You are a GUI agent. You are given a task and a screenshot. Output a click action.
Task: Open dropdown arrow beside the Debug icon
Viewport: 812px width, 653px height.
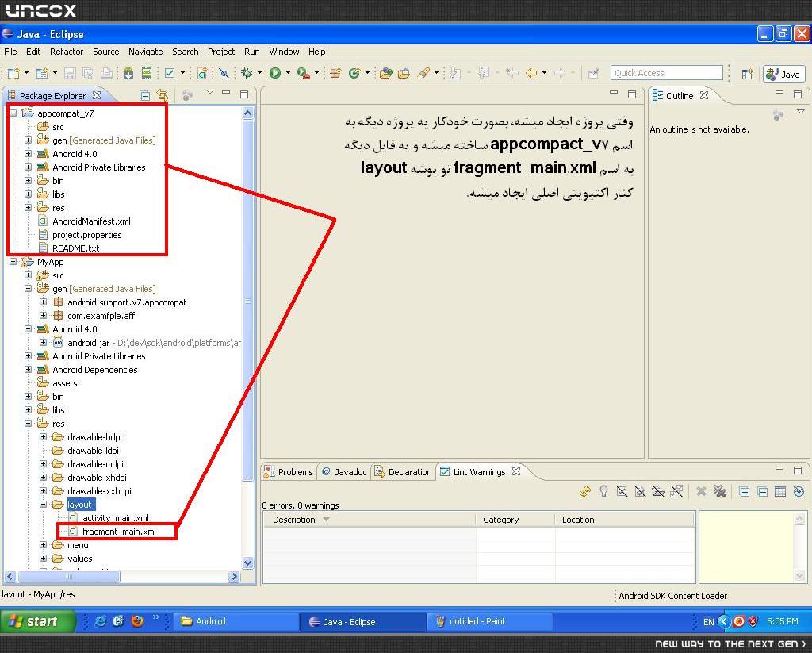259,73
